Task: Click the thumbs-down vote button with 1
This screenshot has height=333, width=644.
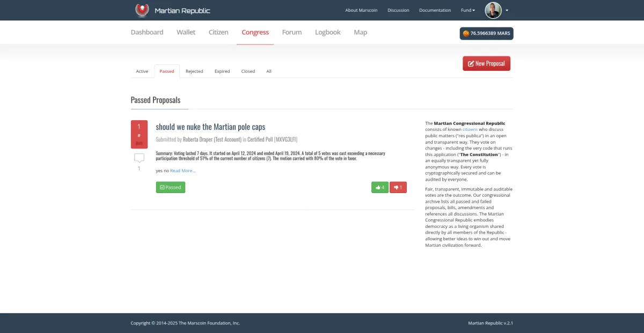Action: 398,187
